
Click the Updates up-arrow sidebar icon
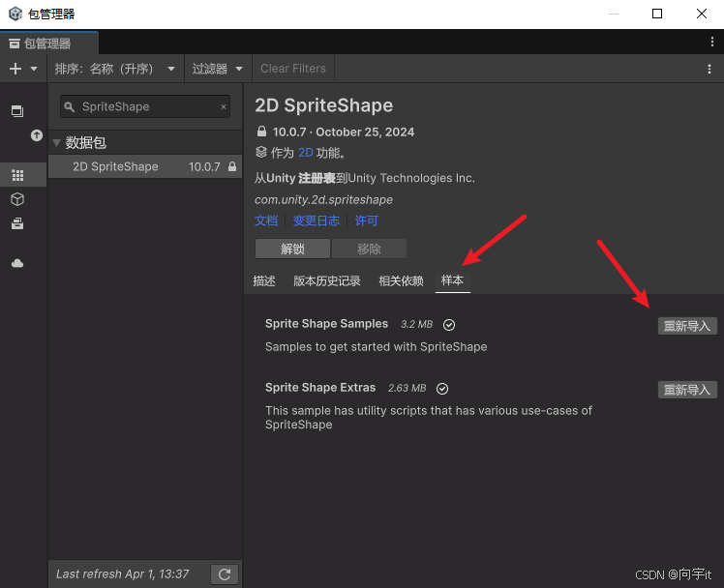pos(37,135)
